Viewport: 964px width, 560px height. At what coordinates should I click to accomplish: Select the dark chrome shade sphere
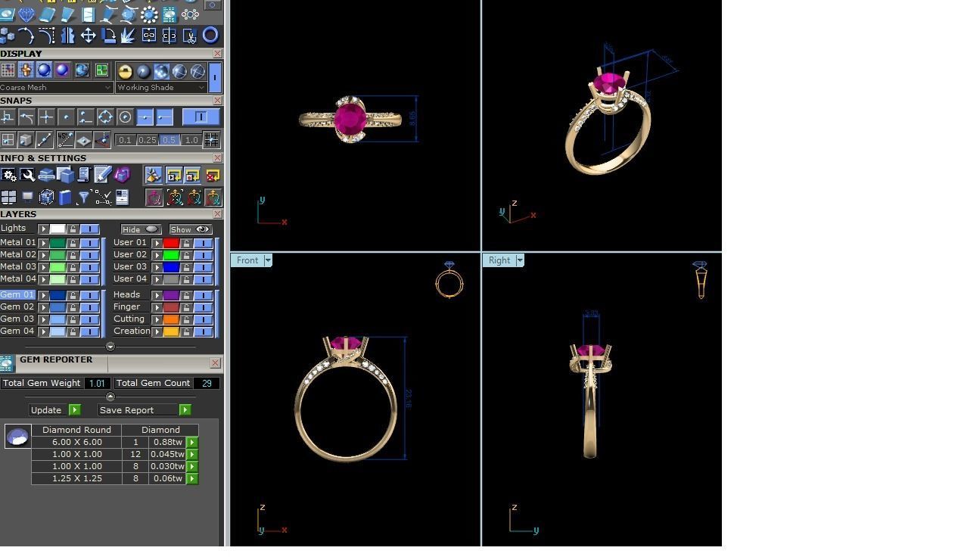pos(143,71)
